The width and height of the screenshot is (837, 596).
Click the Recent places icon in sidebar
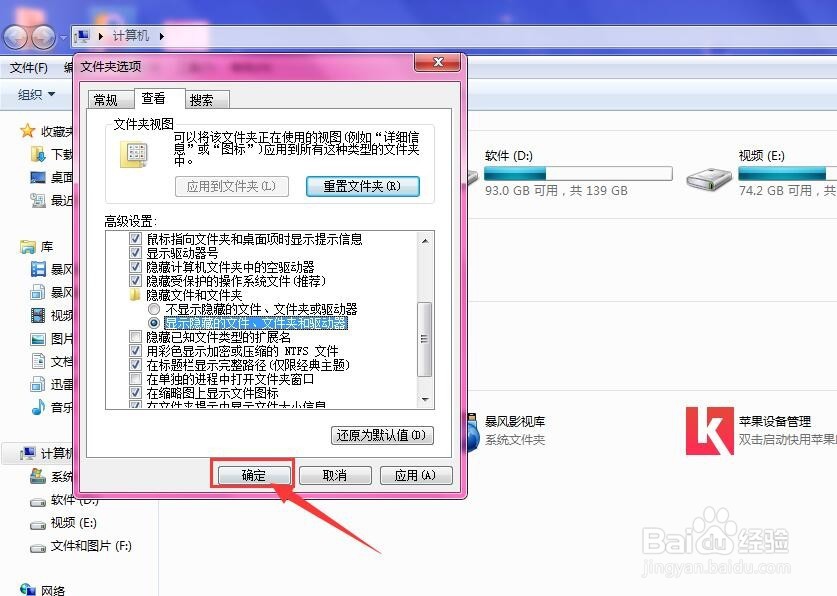tap(38, 200)
